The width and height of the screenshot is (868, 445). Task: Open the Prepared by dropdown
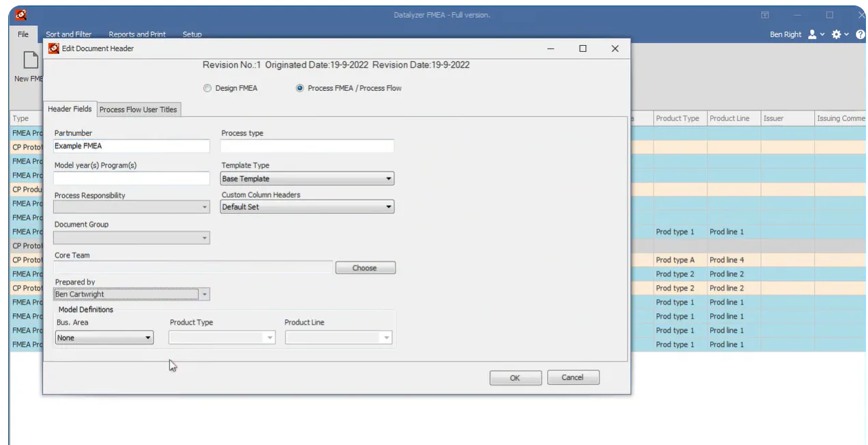[x=132, y=295]
